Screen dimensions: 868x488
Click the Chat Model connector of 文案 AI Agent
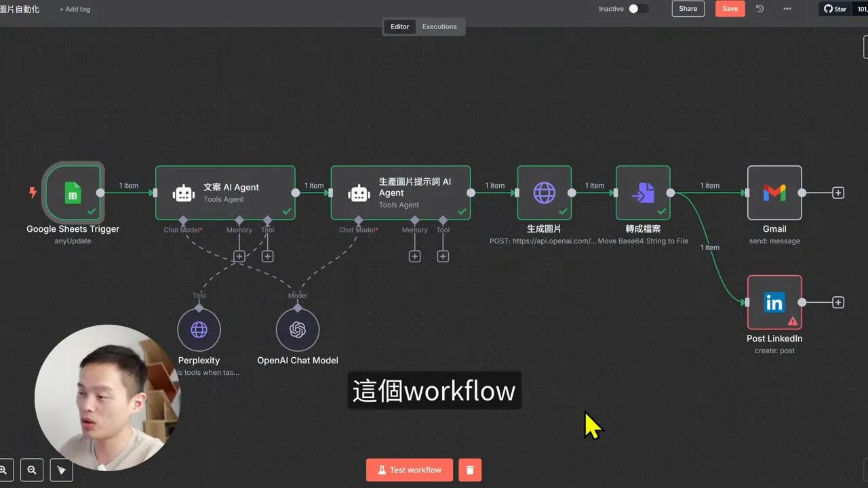coord(183,220)
